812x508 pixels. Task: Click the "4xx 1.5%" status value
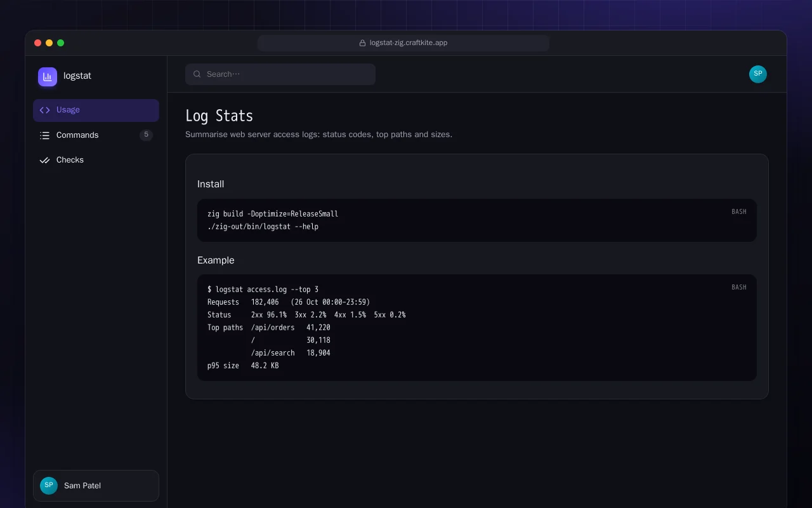350,315
